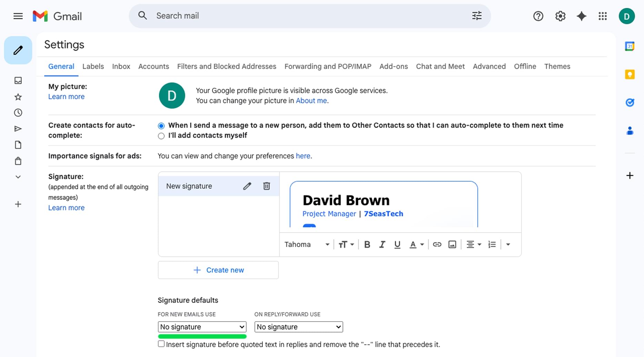The image size is (644, 357).
Task: Toggle underline in signature editor
Action: 397,244
